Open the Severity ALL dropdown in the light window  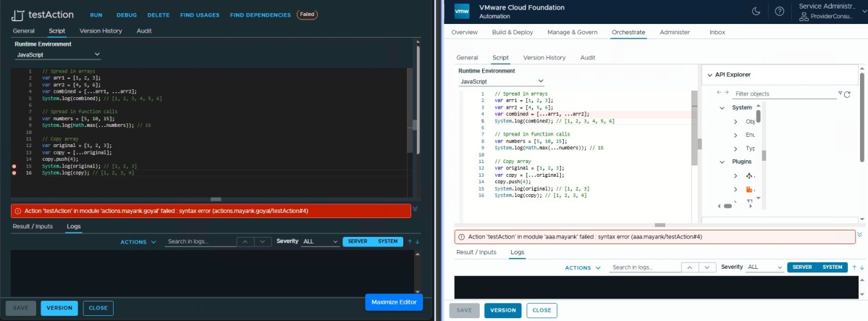click(x=764, y=267)
